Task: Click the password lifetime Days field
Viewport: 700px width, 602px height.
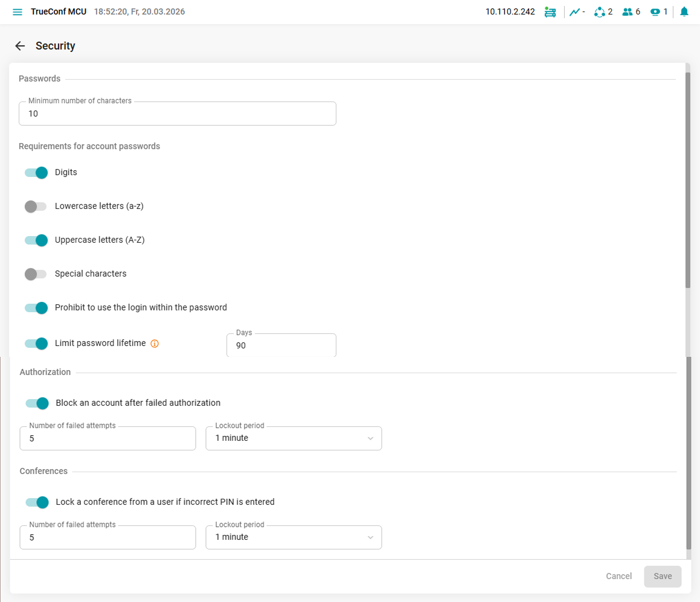Action: 281,346
